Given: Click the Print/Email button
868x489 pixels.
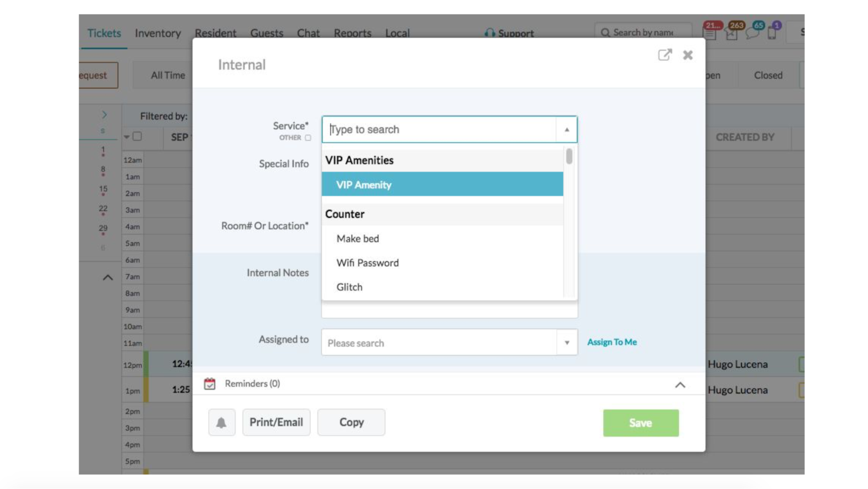Looking at the screenshot, I should (x=276, y=422).
